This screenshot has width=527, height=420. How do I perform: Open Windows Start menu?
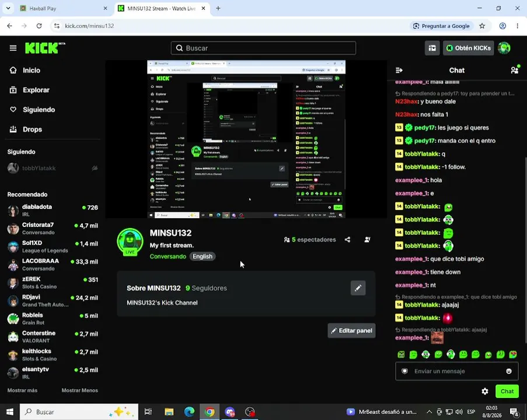10,412
